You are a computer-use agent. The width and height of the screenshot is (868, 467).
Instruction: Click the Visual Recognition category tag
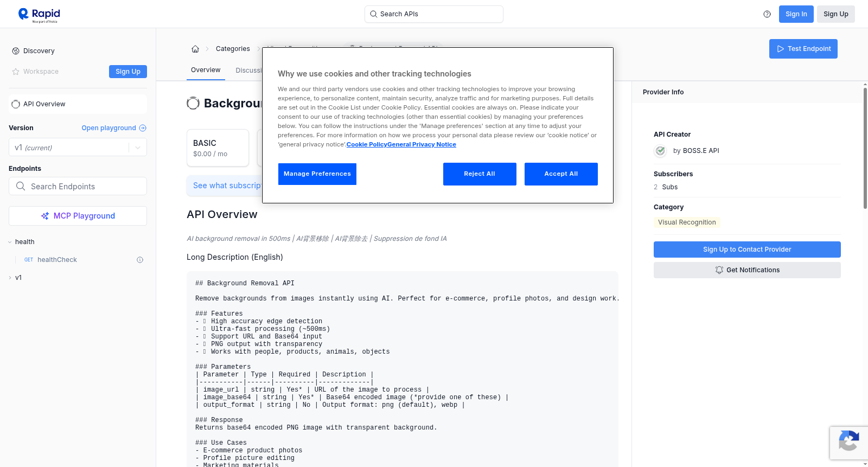pyautogui.click(x=687, y=222)
